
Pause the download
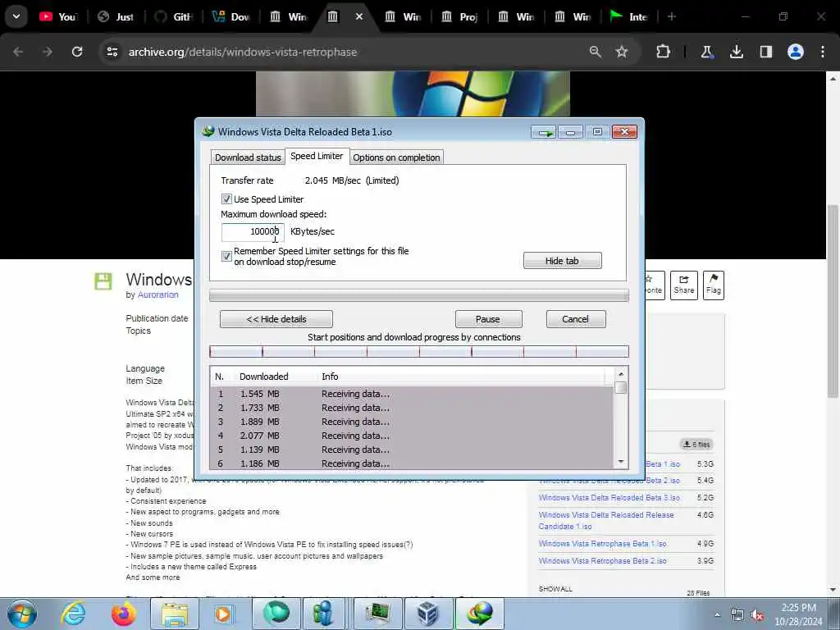(x=488, y=319)
